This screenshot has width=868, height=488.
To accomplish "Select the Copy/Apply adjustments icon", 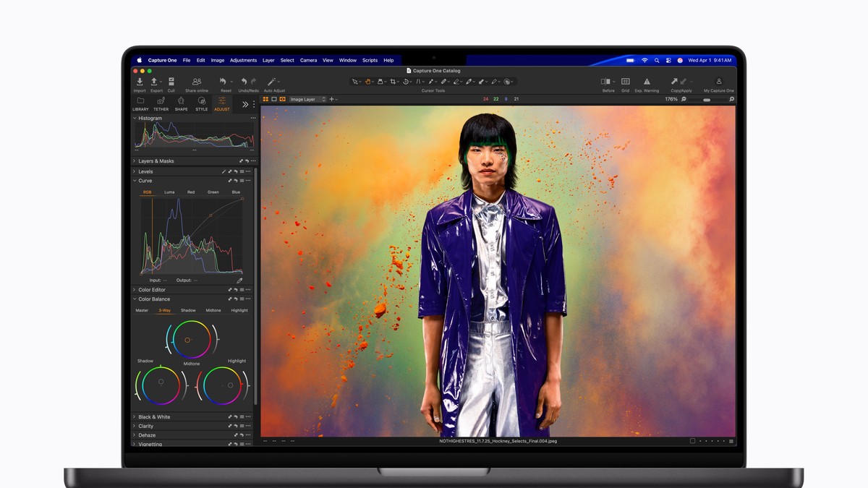I will 675,81.
